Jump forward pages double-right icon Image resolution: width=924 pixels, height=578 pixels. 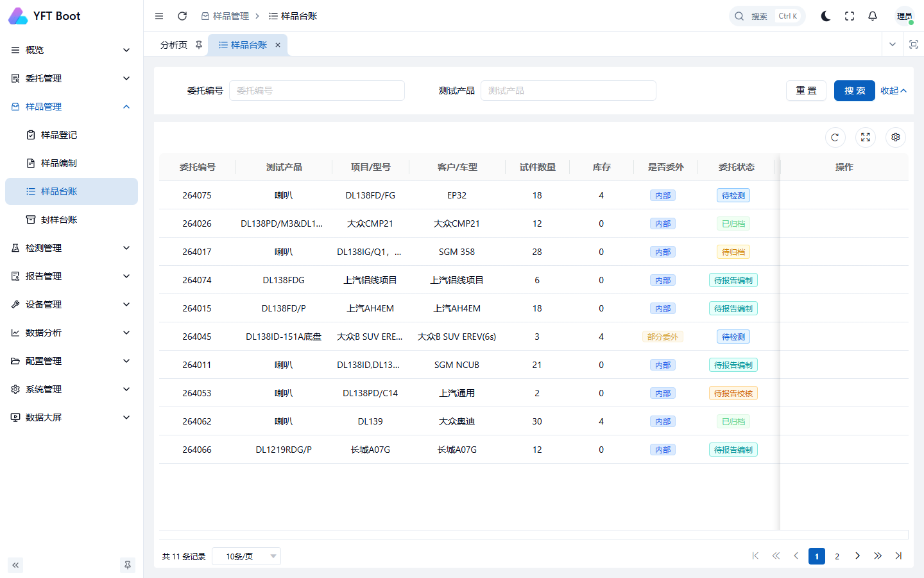[878, 556]
